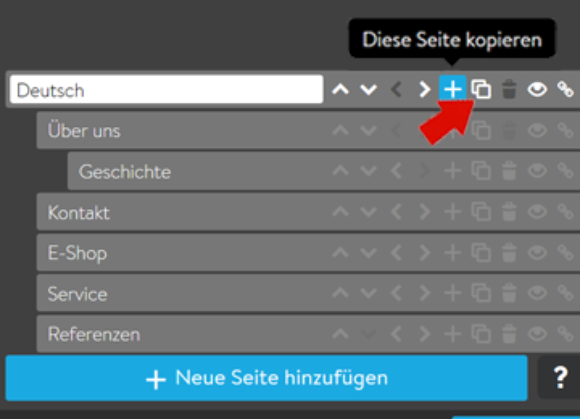
Task: Move the Über uns page up
Action: [341, 131]
